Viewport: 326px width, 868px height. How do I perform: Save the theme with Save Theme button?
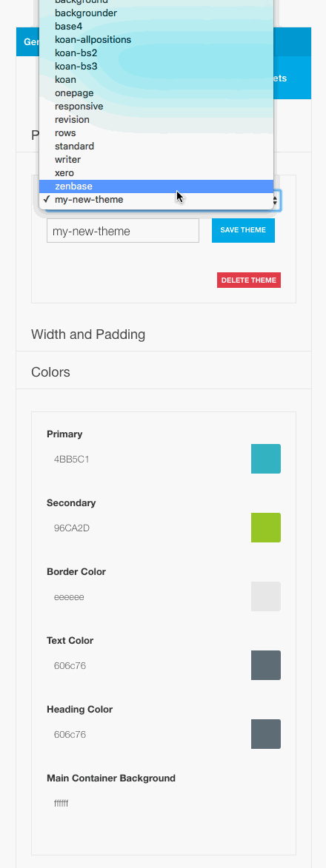243,230
